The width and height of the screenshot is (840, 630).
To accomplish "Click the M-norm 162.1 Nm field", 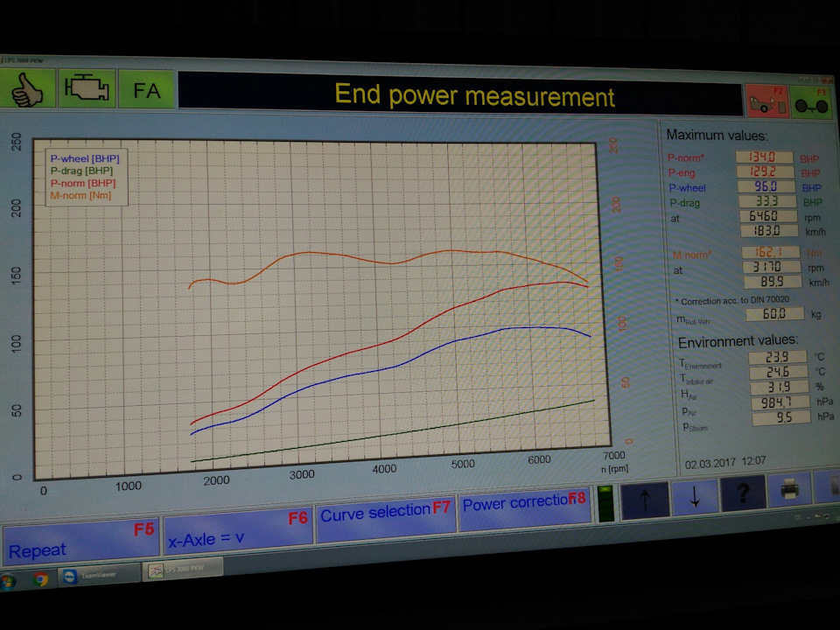I will [770, 252].
